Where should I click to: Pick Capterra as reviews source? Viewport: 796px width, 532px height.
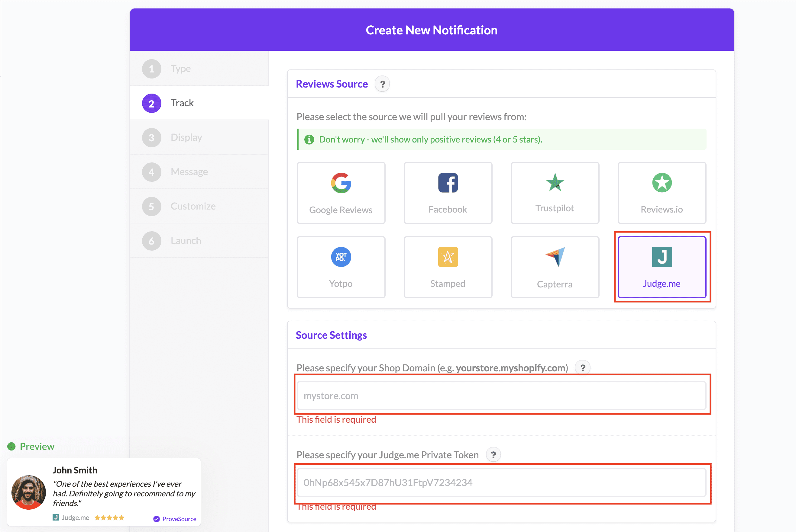(x=555, y=267)
